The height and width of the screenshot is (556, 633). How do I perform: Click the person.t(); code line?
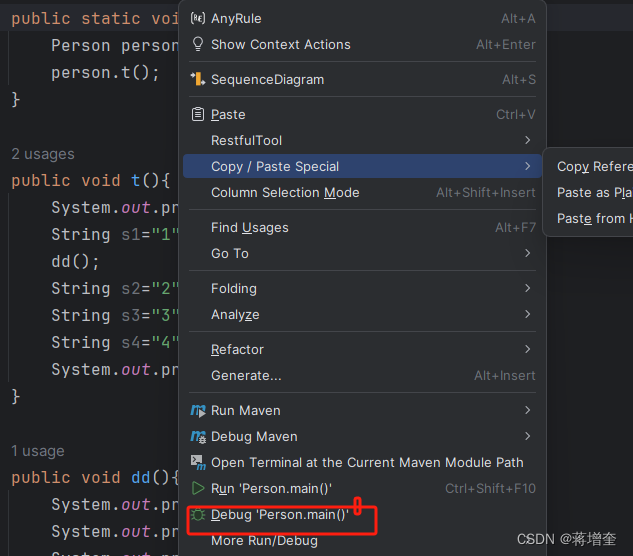click(105, 73)
